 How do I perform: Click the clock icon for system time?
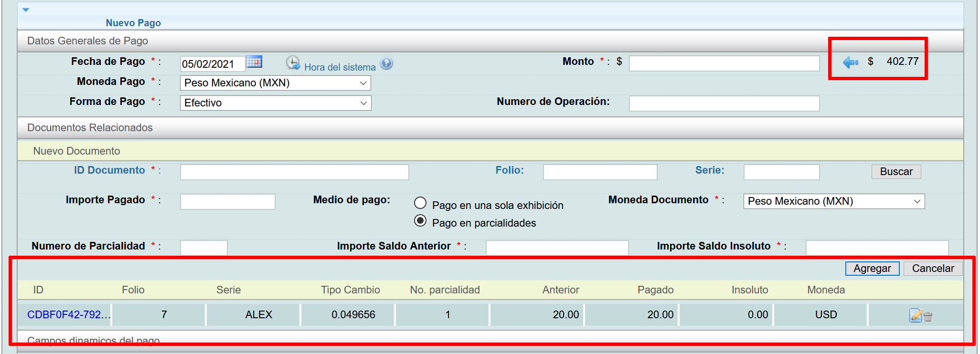click(293, 63)
